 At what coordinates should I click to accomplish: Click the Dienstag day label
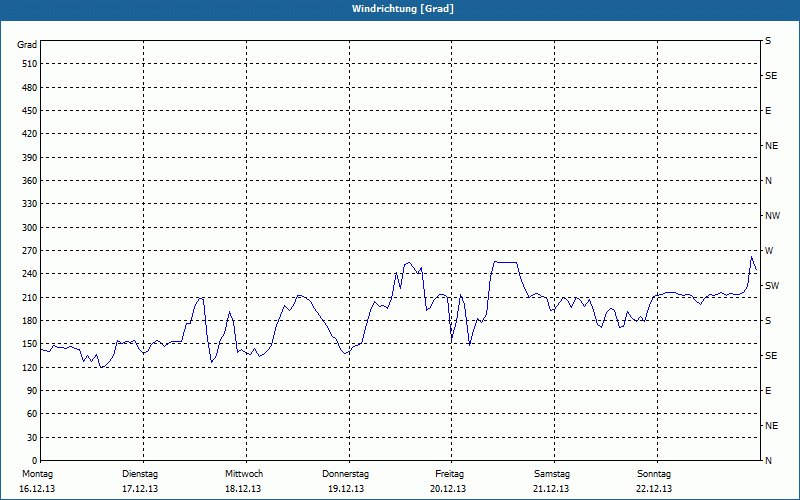pos(140,474)
